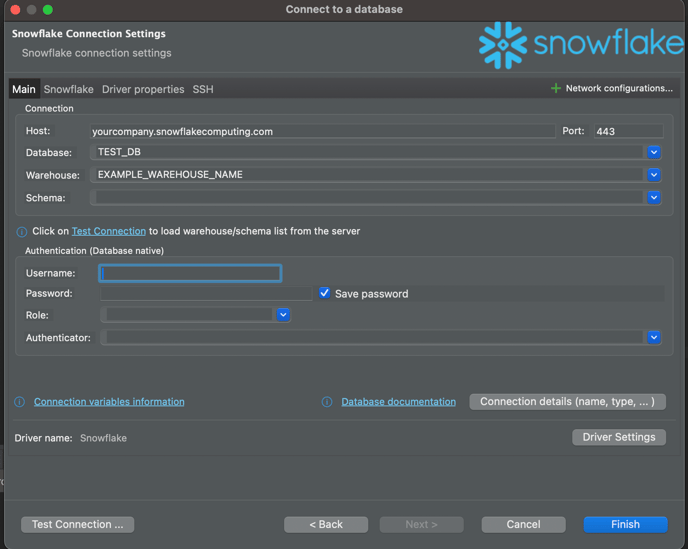Click the Snowflake logo in the header
The width and height of the screenshot is (688, 549).
tap(581, 45)
